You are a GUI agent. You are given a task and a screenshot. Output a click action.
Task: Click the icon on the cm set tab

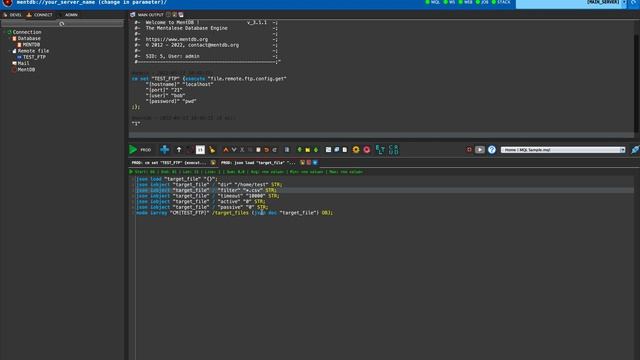click(x=213, y=162)
